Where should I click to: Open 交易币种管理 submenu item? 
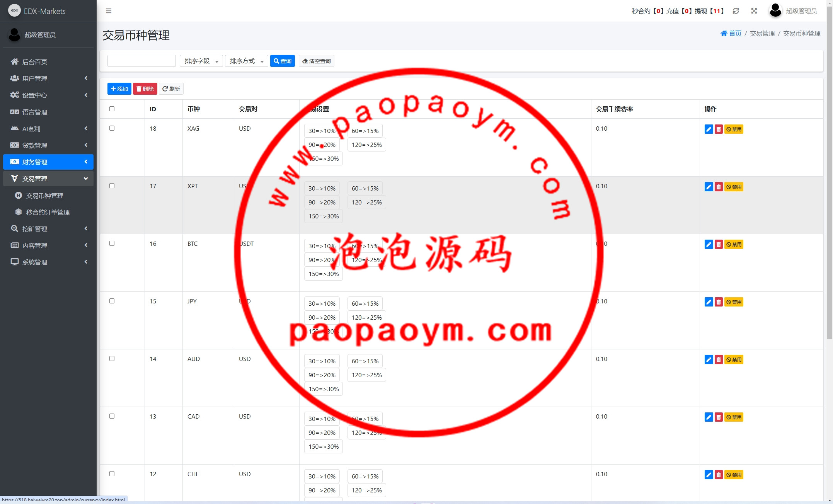tap(48, 196)
